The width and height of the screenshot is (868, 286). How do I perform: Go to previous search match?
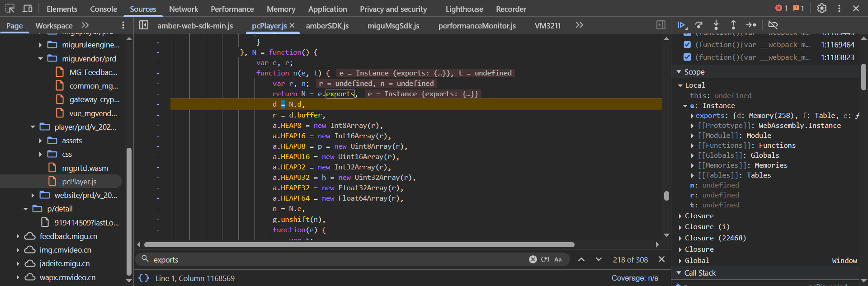(581, 259)
